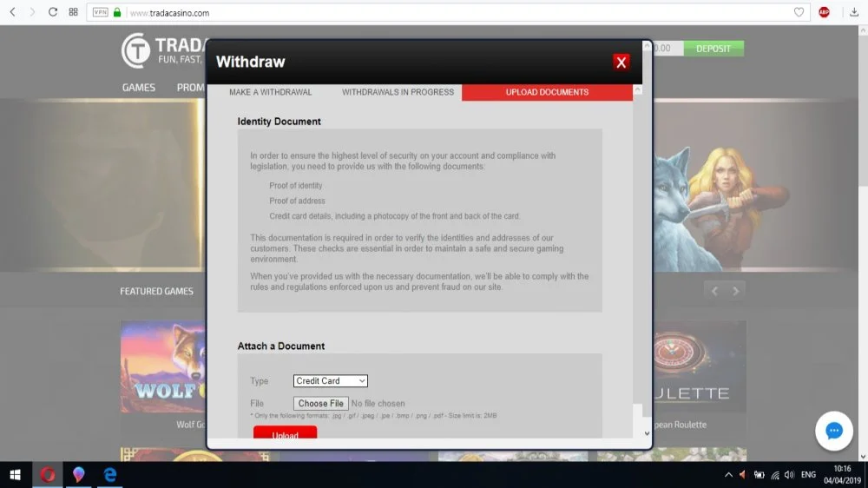Click the 'Proof of identity' line
This screenshot has width=868, height=488.
[296, 186]
